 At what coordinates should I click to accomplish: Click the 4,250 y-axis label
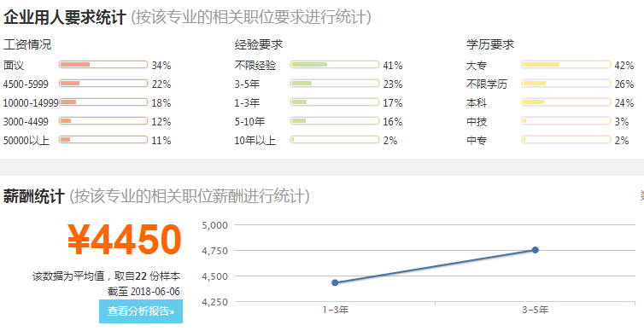click(x=214, y=302)
